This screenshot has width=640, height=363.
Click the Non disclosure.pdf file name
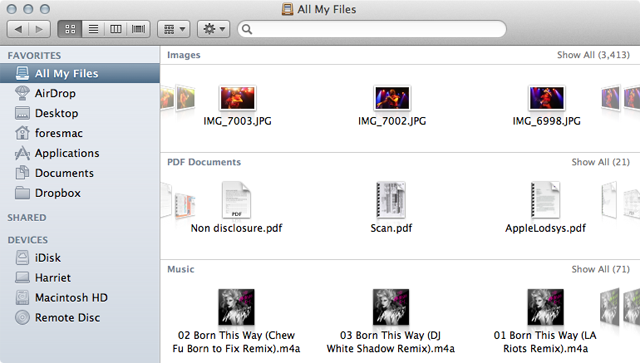click(x=236, y=228)
